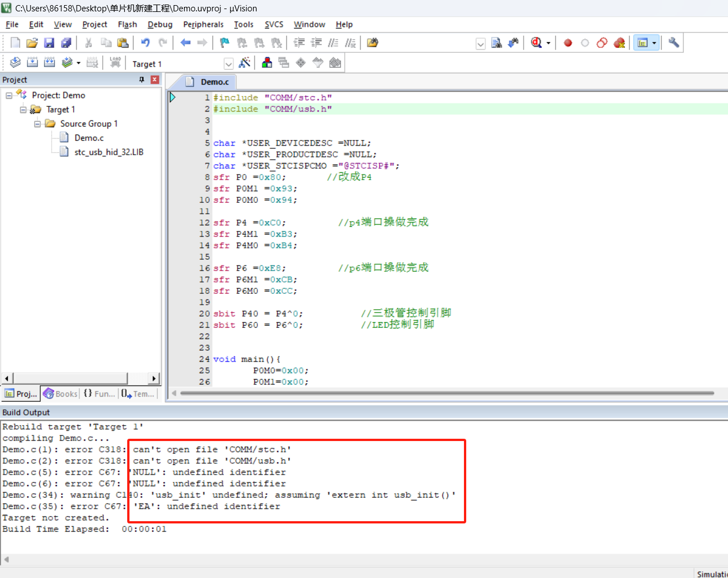Open the Flash menu

127,24
